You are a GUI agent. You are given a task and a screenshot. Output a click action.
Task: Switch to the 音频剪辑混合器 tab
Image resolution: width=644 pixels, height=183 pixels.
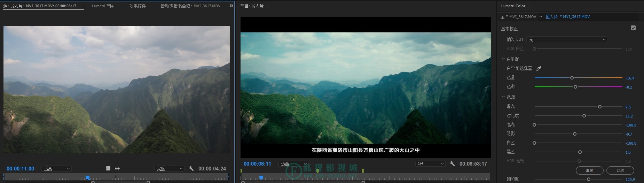pos(190,6)
